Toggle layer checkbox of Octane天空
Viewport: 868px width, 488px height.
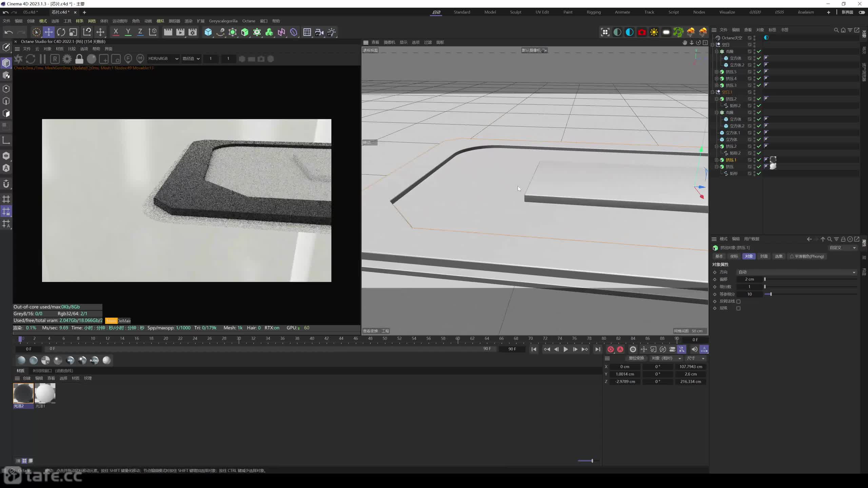pos(750,38)
